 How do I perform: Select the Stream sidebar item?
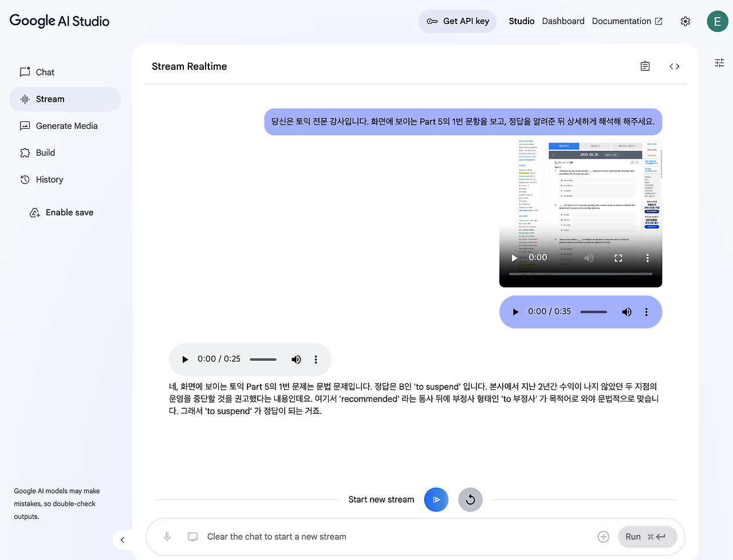click(x=65, y=99)
